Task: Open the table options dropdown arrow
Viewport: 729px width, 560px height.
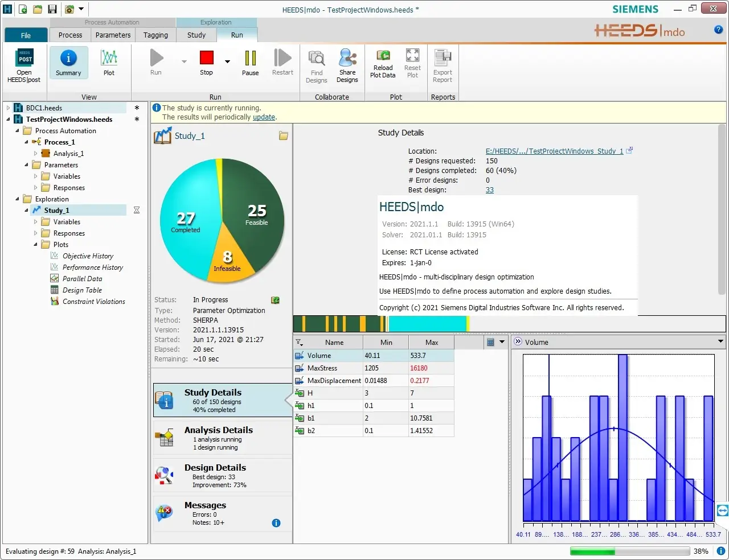Action: [502, 342]
